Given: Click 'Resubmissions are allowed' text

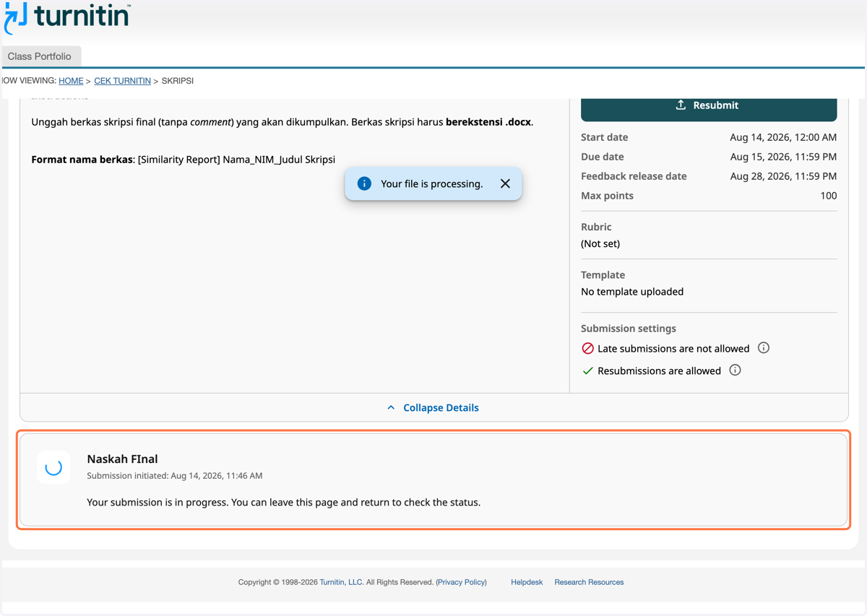Looking at the screenshot, I should pos(659,371).
